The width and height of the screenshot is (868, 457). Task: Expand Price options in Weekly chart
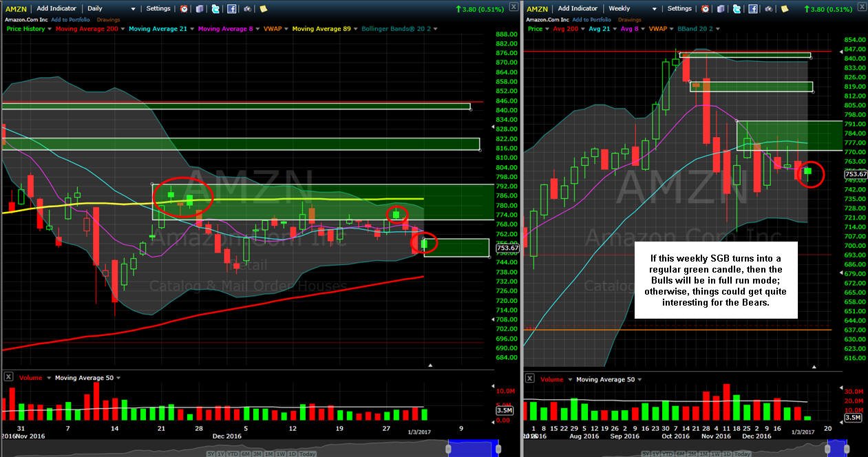pos(547,29)
